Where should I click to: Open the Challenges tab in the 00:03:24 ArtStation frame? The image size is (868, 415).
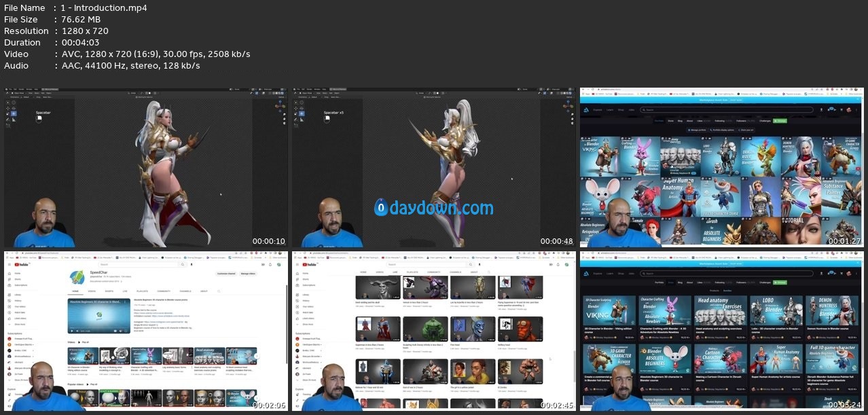click(765, 283)
